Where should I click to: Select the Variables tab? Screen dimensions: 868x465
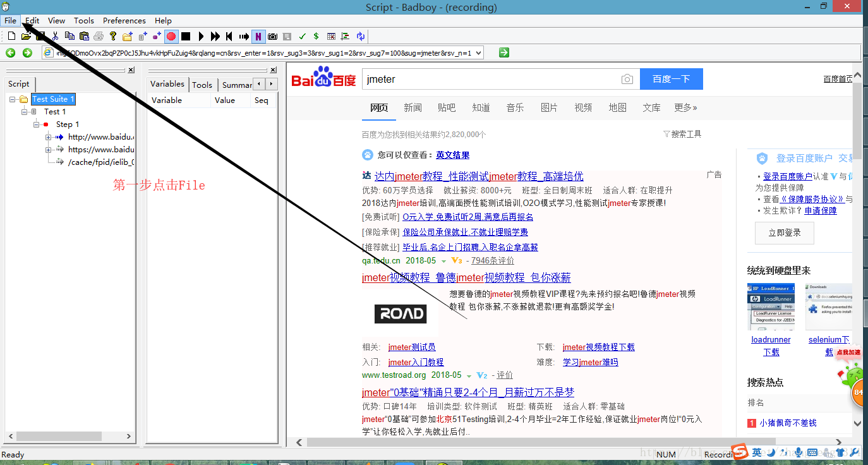pos(167,84)
